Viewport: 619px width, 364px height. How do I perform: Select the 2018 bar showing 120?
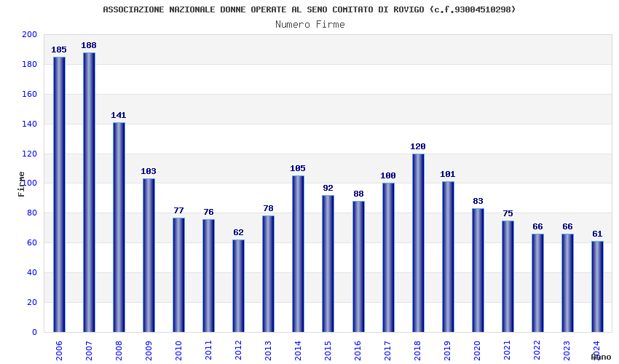(x=418, y=243)
